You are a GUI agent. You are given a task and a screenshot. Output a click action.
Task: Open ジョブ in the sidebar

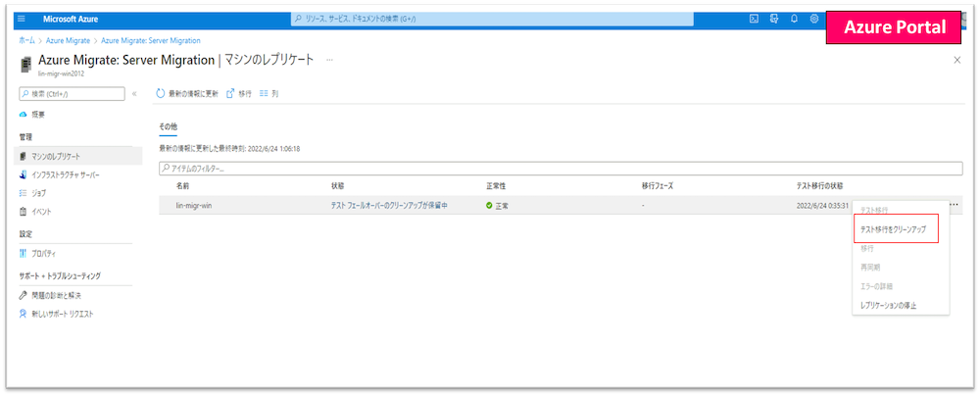[38, 193]
